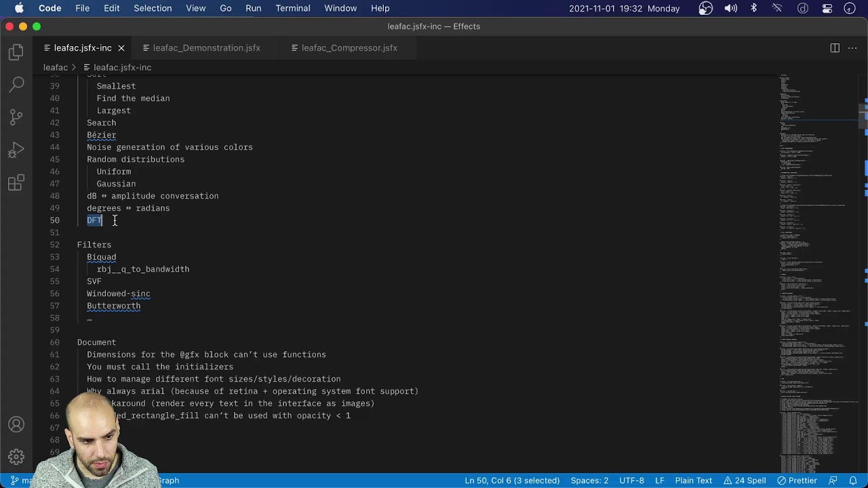Open the Code application menu
Screen dimensions: 868x488
pyautogui.click(x=50, y=8)
